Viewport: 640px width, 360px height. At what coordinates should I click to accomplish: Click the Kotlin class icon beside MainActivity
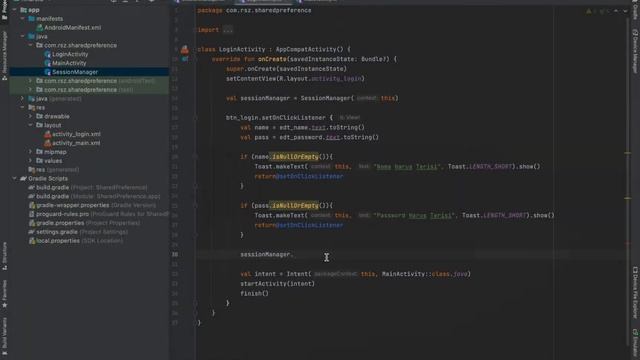click(47, 63)
